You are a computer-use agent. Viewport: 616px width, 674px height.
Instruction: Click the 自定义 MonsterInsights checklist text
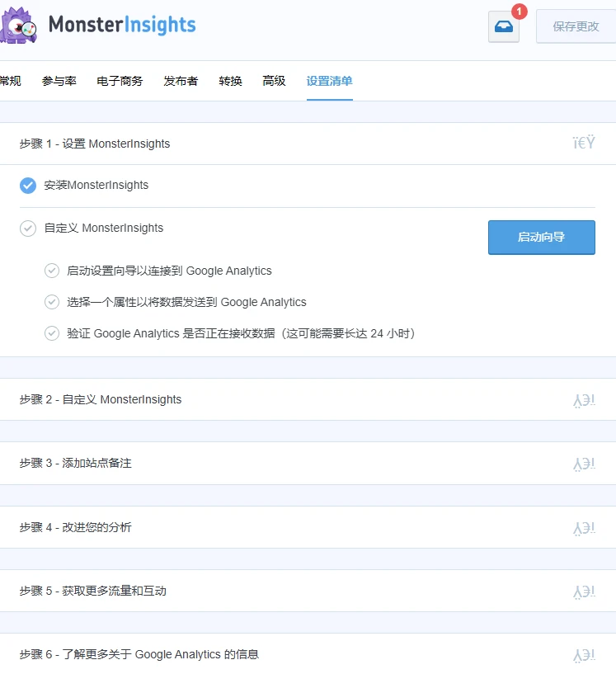click(x=104, y=228)
